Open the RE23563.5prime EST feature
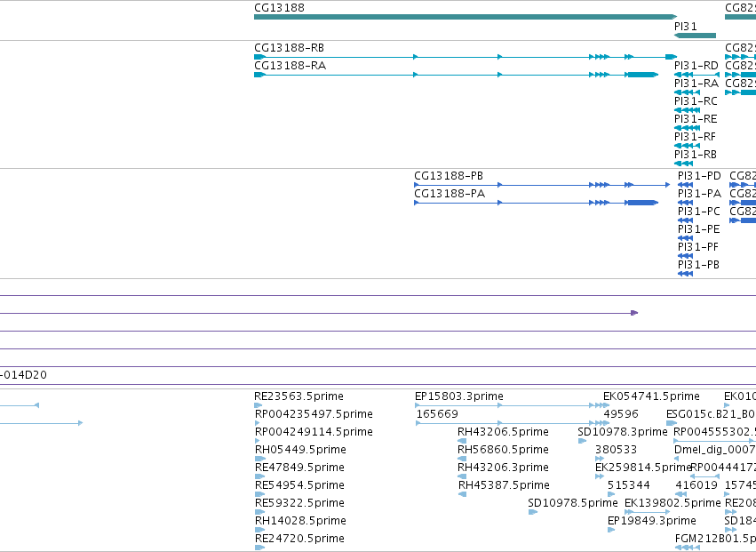The width and height of the screenshot is (756, 552). pos(260,405)
